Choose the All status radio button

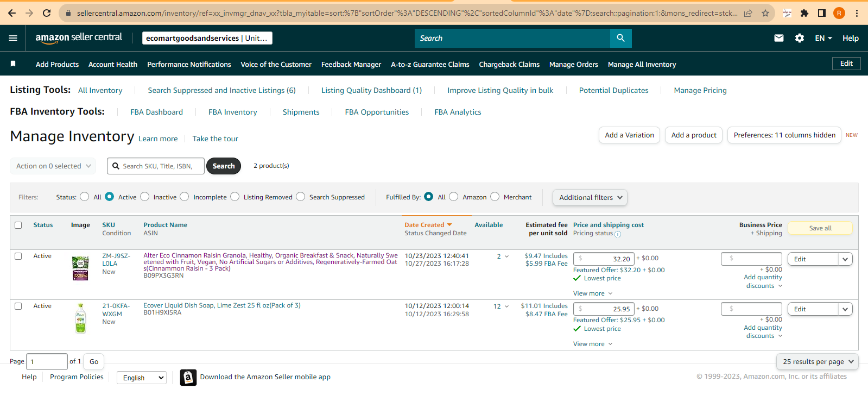click(x=85, y=197)
